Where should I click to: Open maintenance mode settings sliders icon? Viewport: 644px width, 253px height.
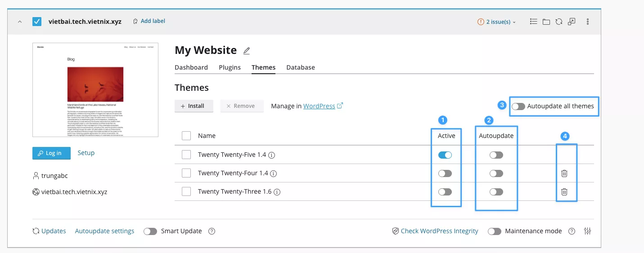(x=588, y=231)
